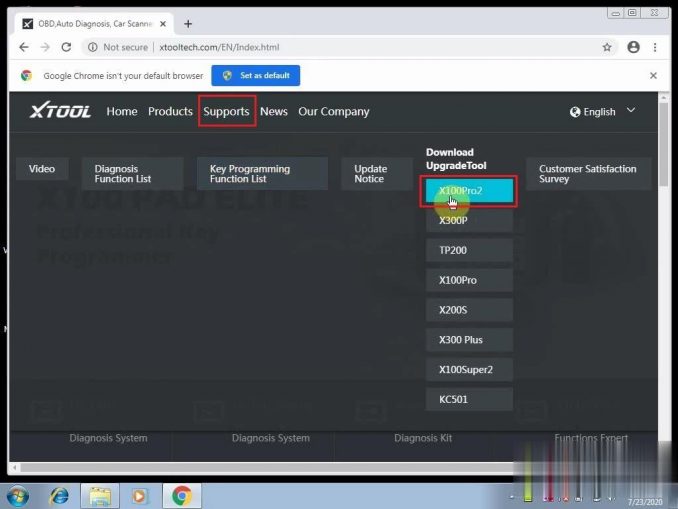Select KC501 upgrade tool download
Image resolution: width=678 pixels, height=509 pixels.
(x=469, y=400)
